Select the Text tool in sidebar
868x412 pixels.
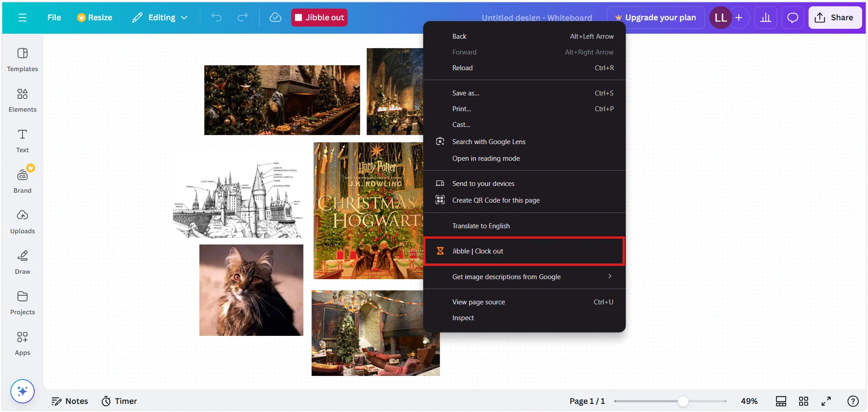pos(23,141)
